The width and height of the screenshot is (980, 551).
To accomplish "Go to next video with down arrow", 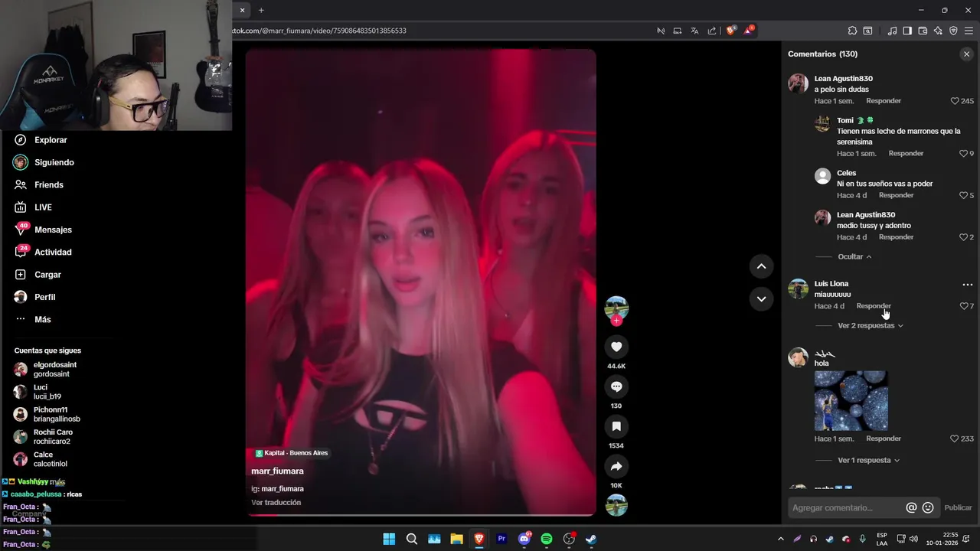I will coord(761,299).
